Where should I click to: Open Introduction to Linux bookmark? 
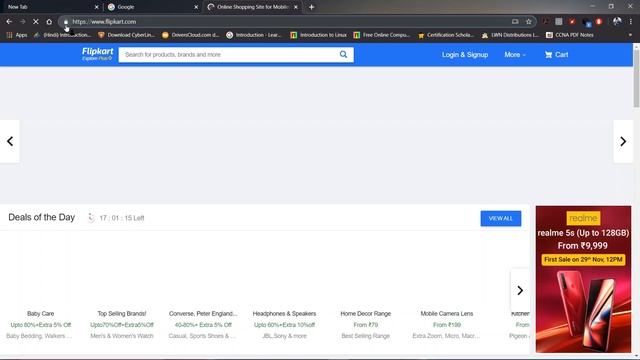[x=318, y=35]
